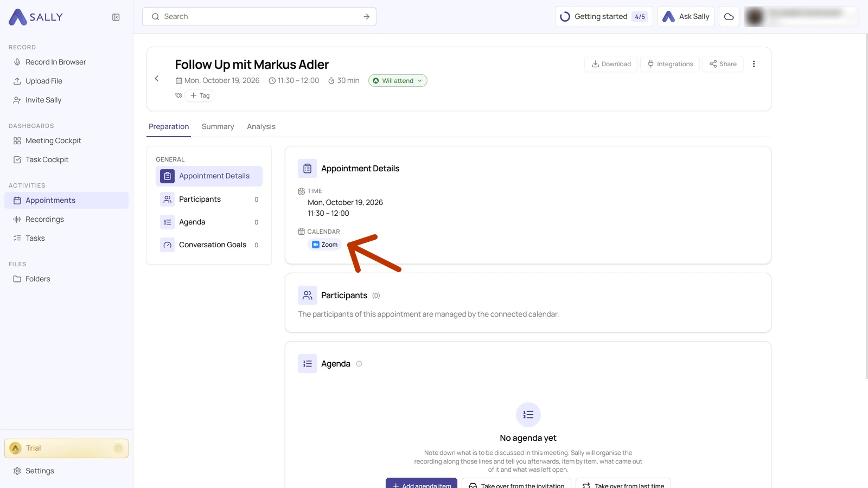Viewport: 868px width, 488px height.
Task: Open the cloud status icon
Action: coord(729,17)
